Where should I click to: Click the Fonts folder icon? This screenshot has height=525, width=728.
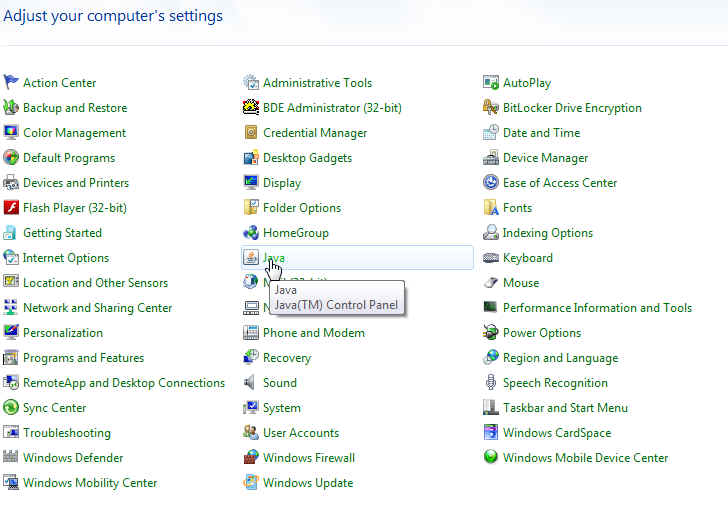491,208
